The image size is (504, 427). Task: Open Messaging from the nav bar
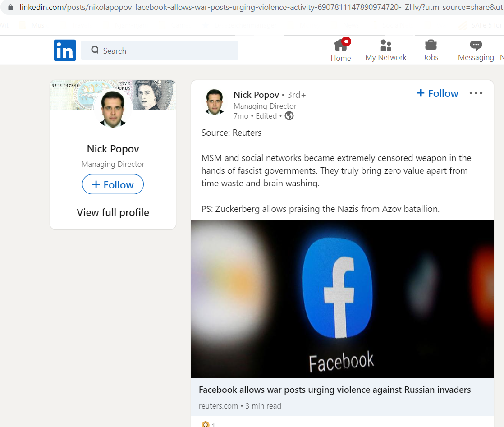click(476, 50)
